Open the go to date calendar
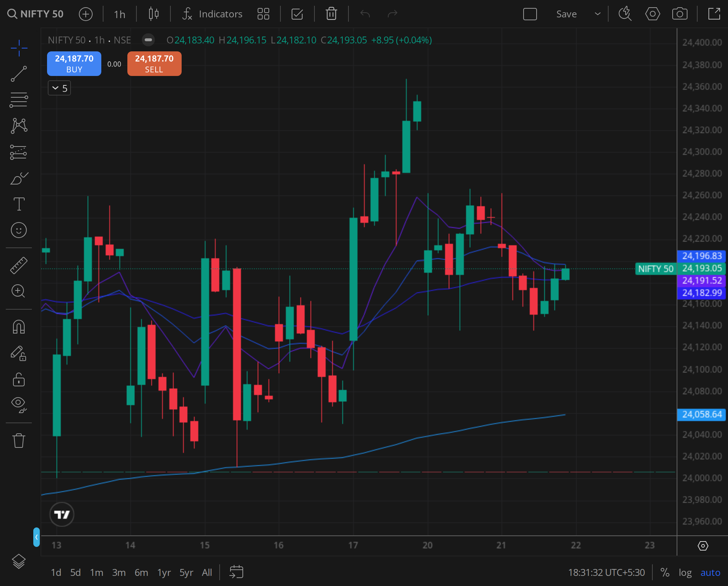 click(x=236, y=572)
